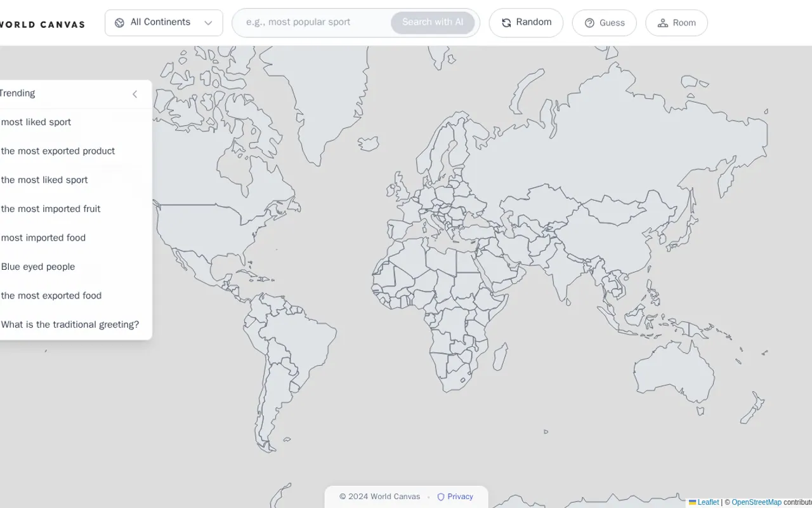The image size is (812, 508).
Task: Open the All Continents dropdown
Action: tap(164, 23)
